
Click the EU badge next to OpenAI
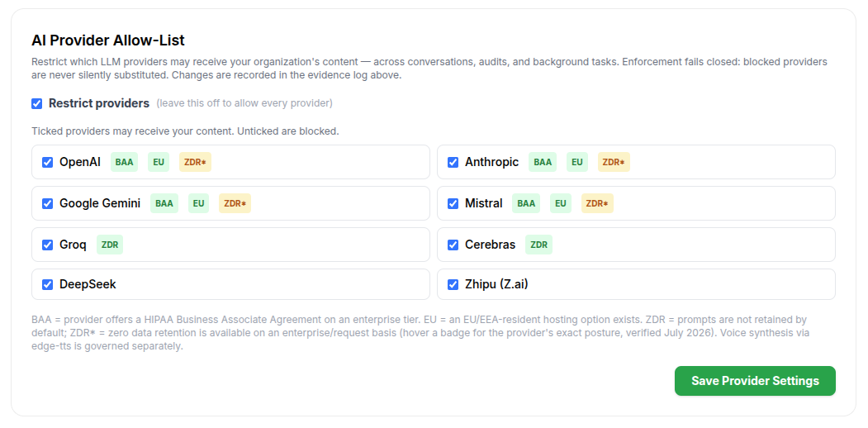coord(159,162)
